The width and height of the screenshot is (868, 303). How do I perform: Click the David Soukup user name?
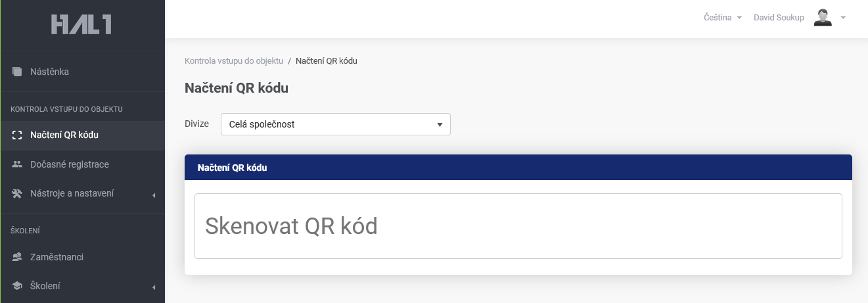pos(779,18)
